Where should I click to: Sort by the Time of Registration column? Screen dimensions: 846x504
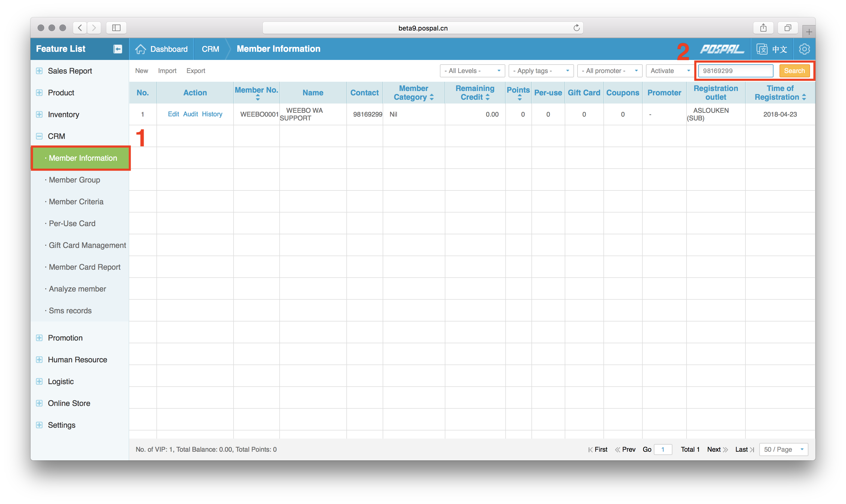coord(804,97)
